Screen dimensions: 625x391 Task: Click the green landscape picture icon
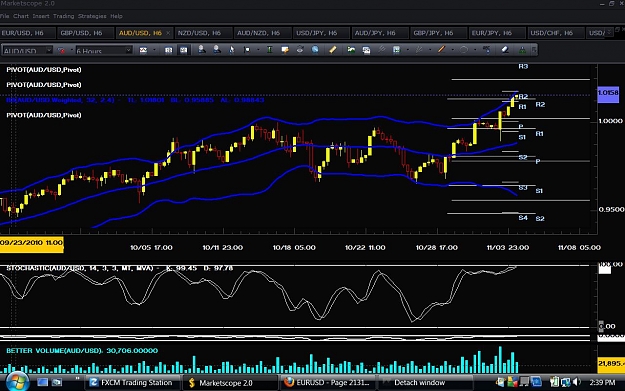tap(351, 49)
